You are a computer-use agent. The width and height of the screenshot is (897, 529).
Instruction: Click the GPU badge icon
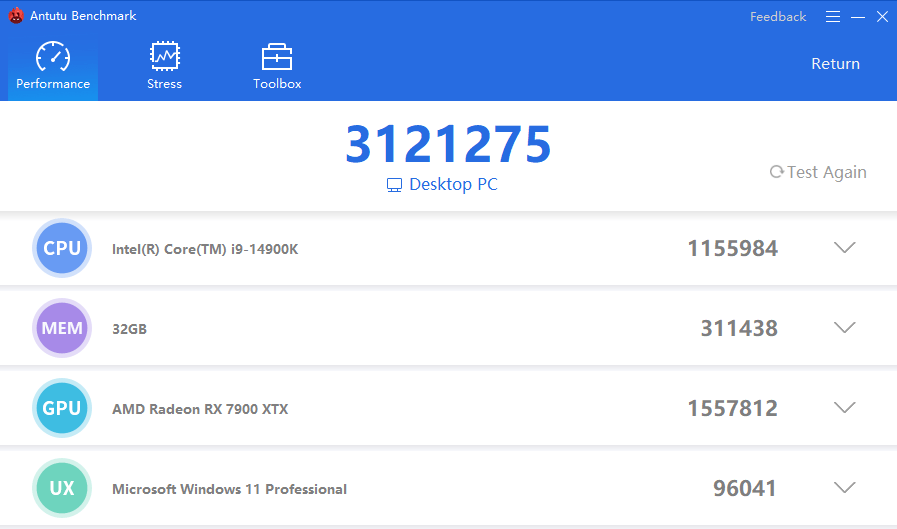pos(62,408)
